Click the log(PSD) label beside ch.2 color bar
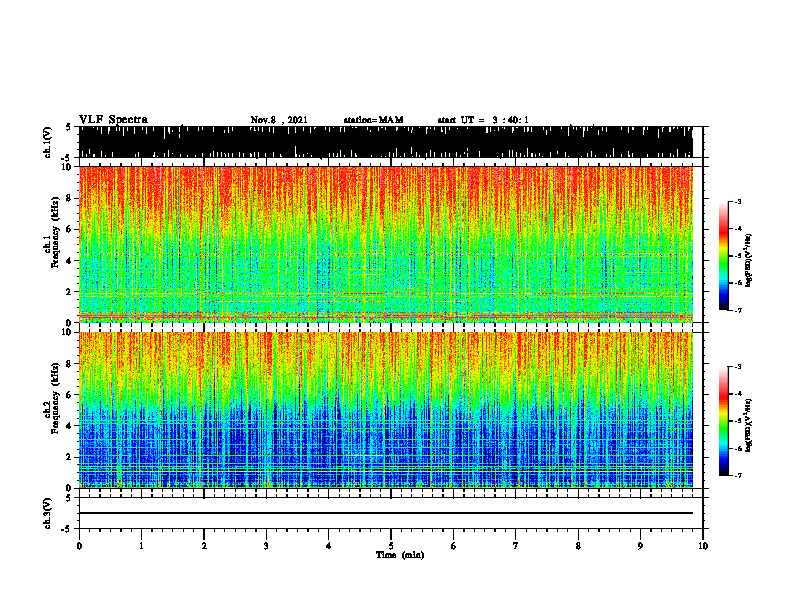This screenshot has height=612, width=792. (749, 426)
